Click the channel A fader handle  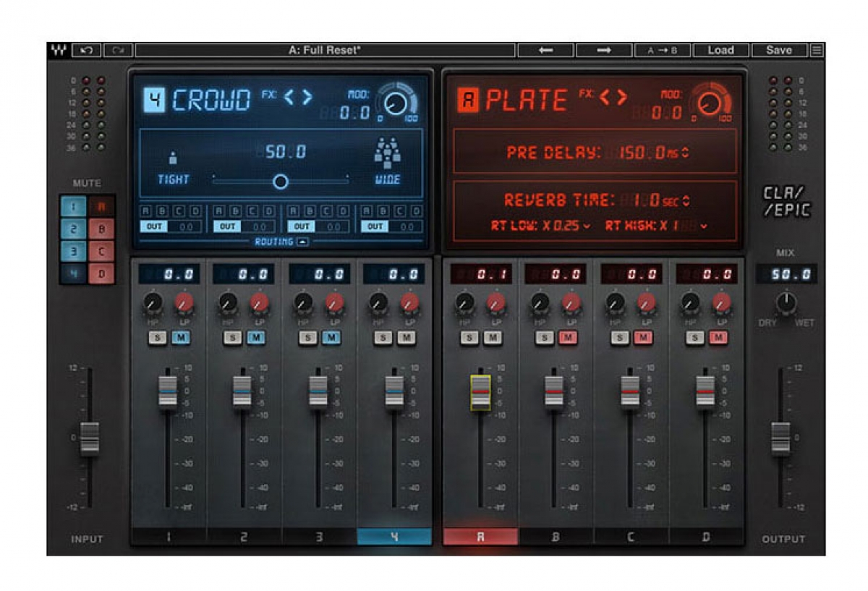[x=480, y=392]
